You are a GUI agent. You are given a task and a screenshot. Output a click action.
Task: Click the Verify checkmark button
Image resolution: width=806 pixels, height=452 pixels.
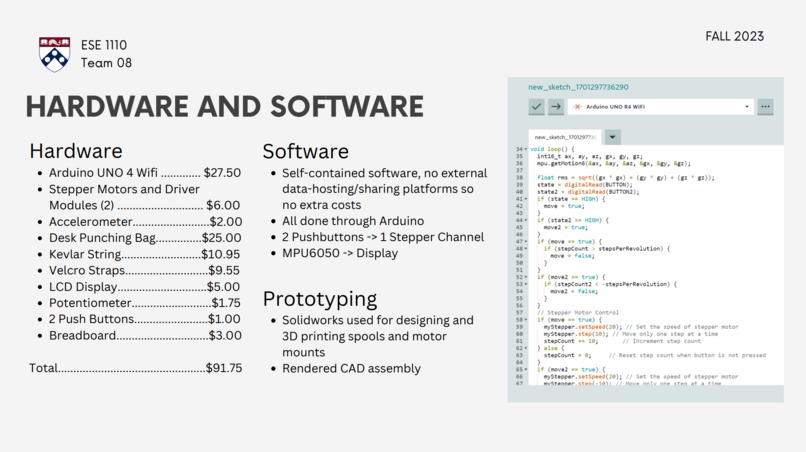coord(536,106)
